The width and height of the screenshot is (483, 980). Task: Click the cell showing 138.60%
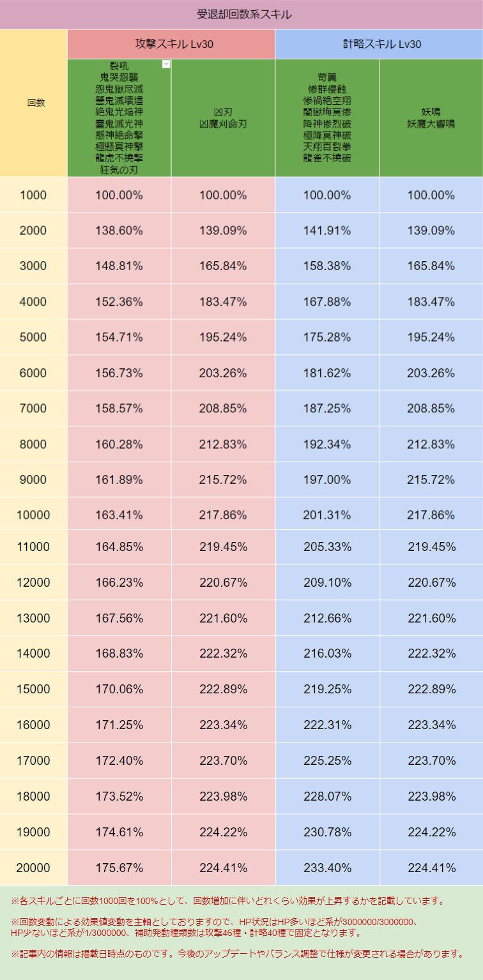119,230
